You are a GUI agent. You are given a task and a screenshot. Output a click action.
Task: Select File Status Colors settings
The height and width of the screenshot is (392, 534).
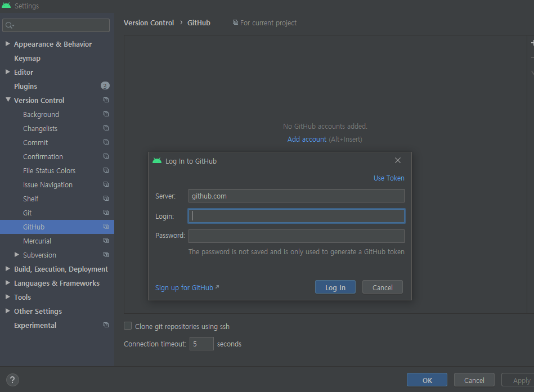click(49, 170)
